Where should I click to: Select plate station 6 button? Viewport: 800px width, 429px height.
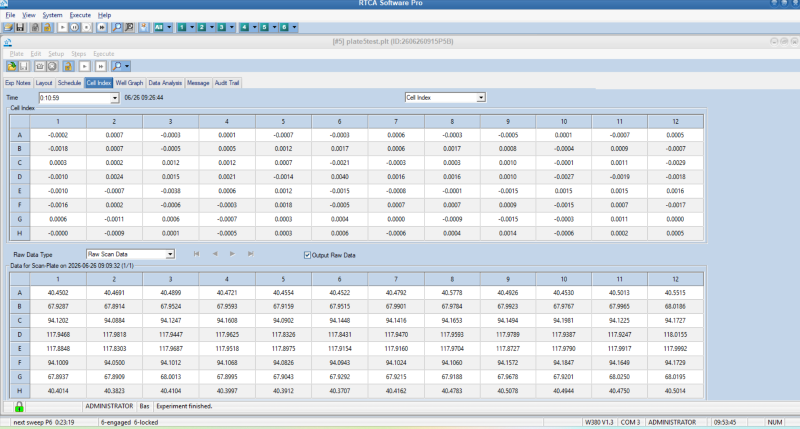click(x=285, y=28)
